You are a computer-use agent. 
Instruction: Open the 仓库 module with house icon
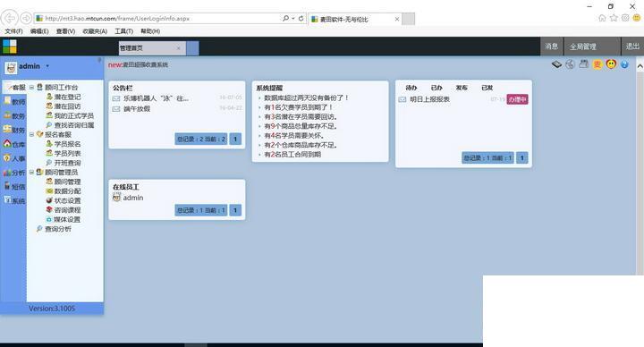coord(15,144)
